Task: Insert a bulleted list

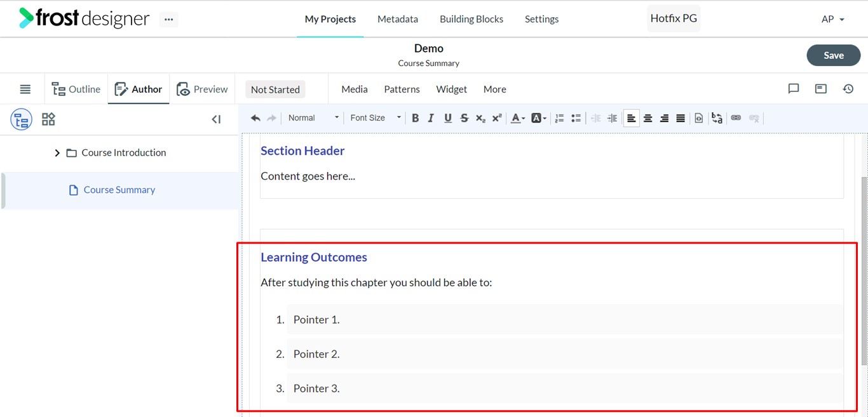Action: tap(576, 118)
